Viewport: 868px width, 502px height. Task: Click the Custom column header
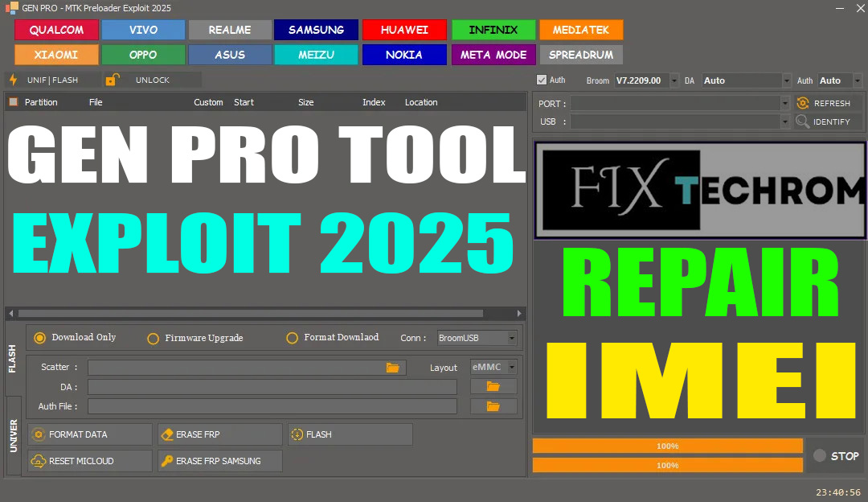click(208, 102)
